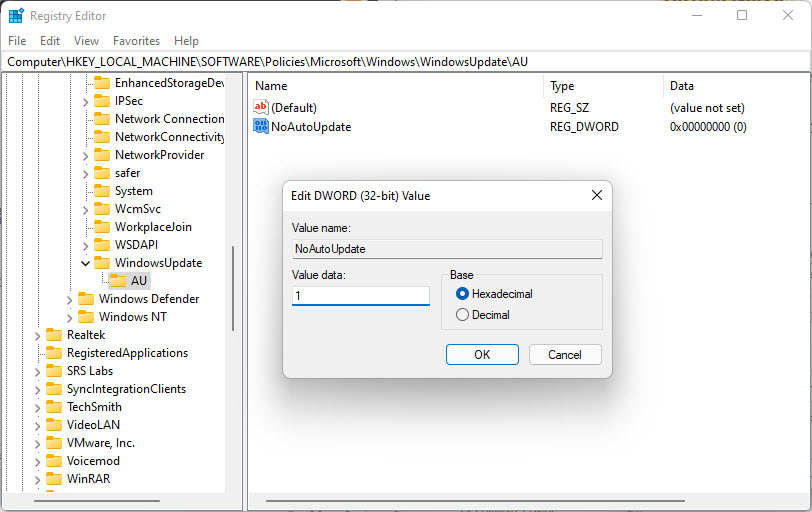The height and width of the screenshot is (512, 812).
Task: Click the WSDAPI folder icon
Action: [102, 244]
